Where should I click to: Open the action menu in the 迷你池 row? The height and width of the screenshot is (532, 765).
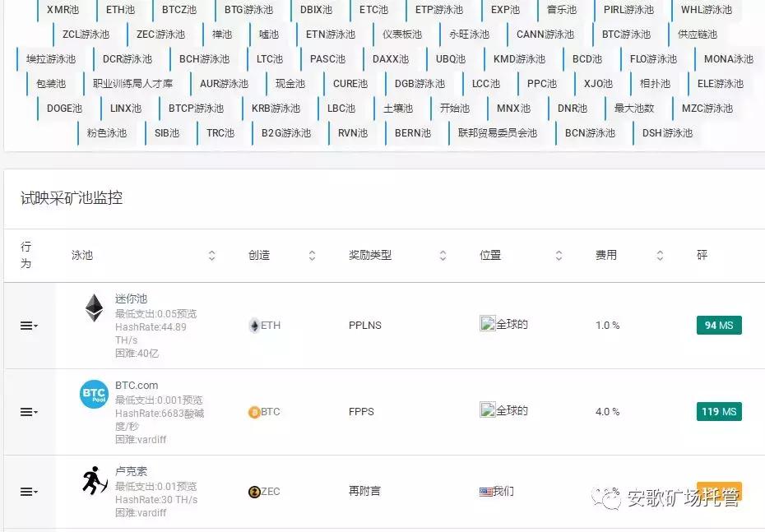(27, 326)
